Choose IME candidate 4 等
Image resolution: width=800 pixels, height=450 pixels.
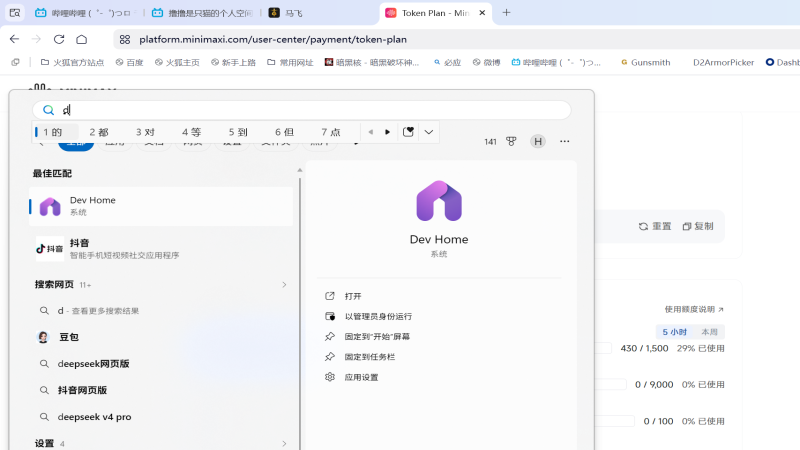click(192, 132)
